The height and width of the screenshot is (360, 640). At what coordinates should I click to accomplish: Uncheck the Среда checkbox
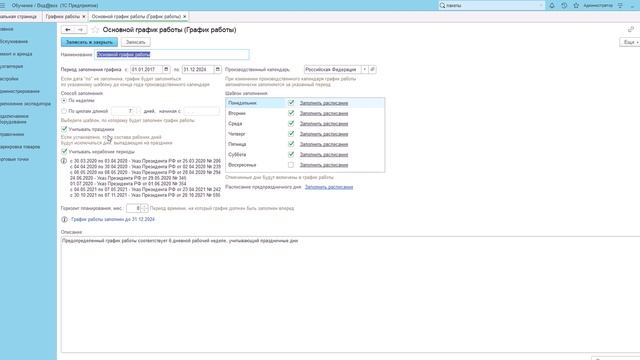(291, 123)
